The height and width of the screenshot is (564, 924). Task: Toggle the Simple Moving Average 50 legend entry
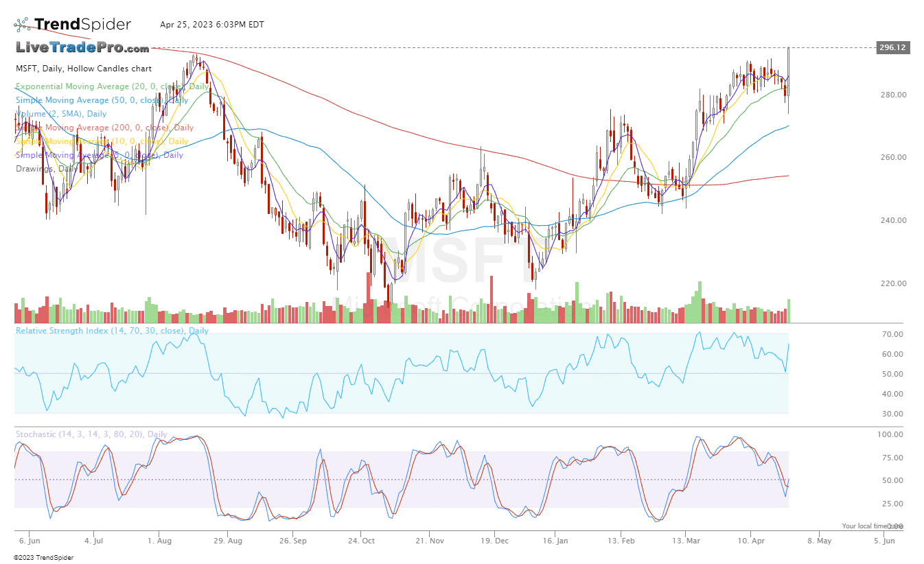tap(102, 100)
